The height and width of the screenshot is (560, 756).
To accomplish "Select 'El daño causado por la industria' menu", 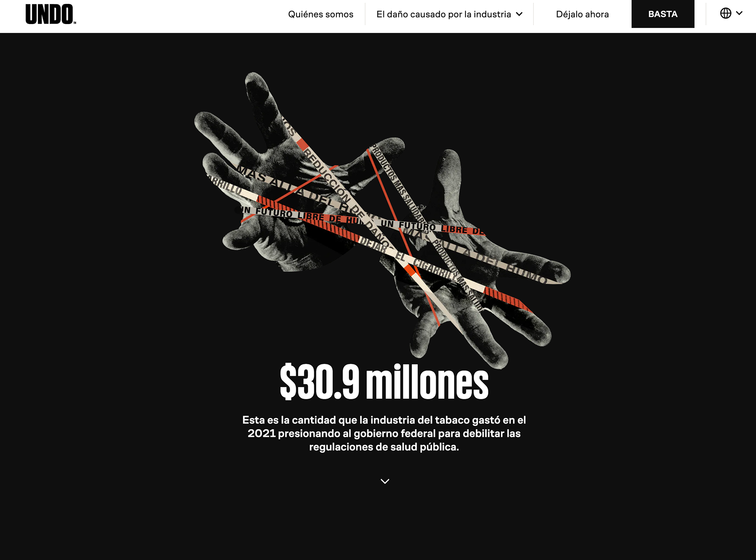I will click(x=443, y=14).
